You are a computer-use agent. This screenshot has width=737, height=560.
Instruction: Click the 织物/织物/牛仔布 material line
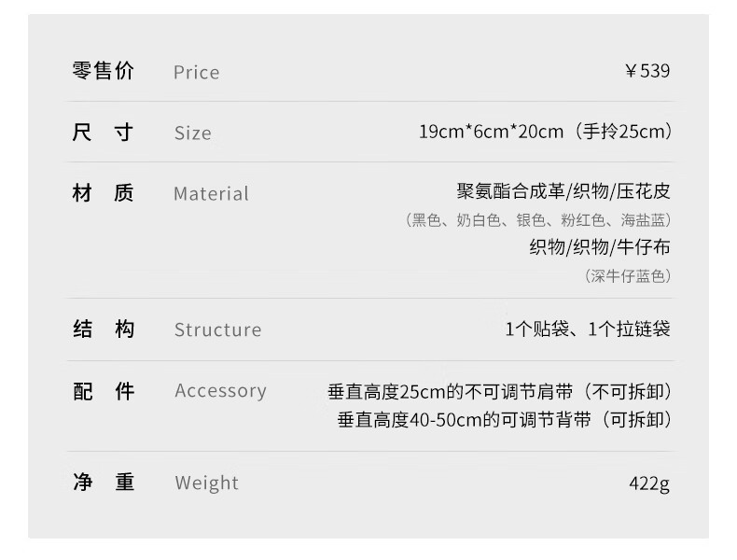pos(599,247)
